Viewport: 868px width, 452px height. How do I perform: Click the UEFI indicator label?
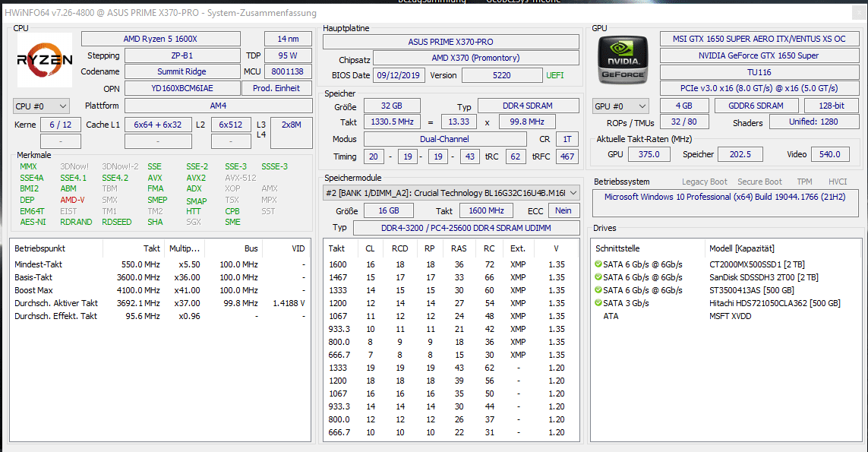tap(555, 75)
